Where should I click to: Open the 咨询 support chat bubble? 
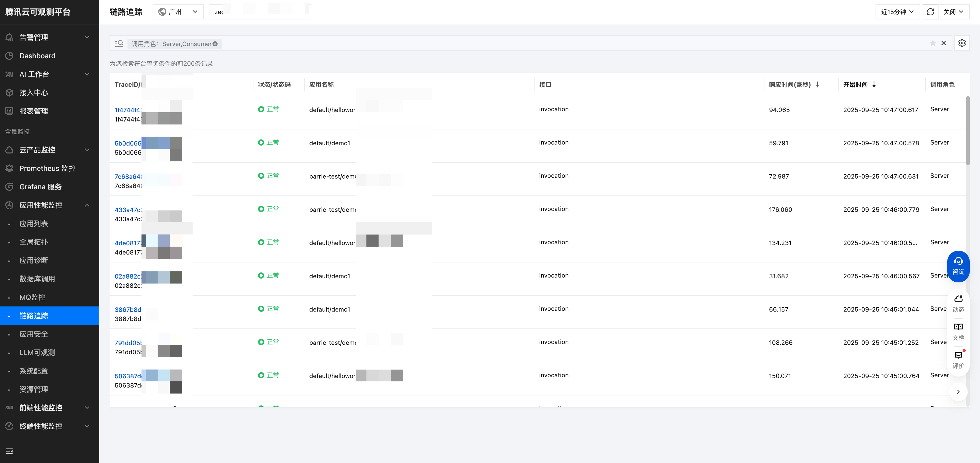958,266
